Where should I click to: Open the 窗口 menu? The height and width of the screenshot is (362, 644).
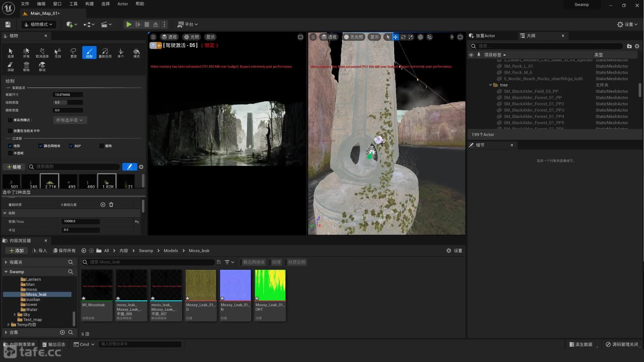point(57,4)
